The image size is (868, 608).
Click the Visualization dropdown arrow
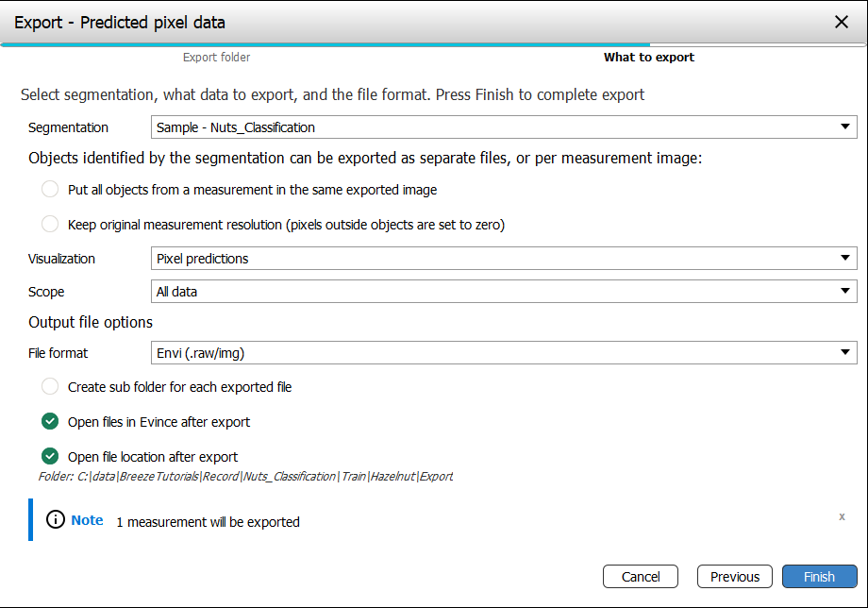click(845, 259)
